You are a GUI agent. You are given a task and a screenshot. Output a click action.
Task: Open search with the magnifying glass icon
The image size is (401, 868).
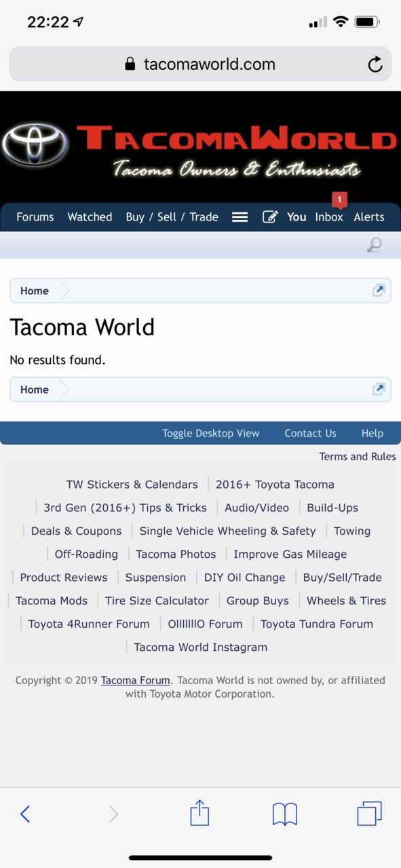[x=374, y=245]
